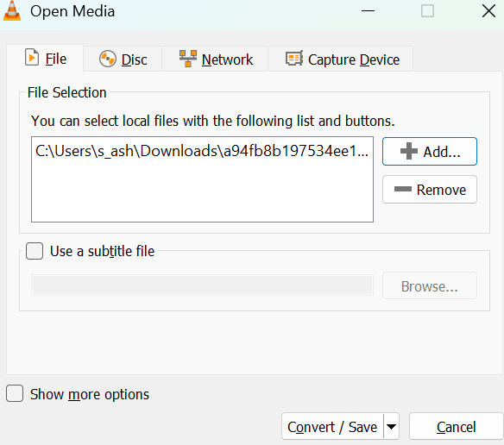504x445 pixels.
Task: Click the Capture Device card icon
Action: 293,59
